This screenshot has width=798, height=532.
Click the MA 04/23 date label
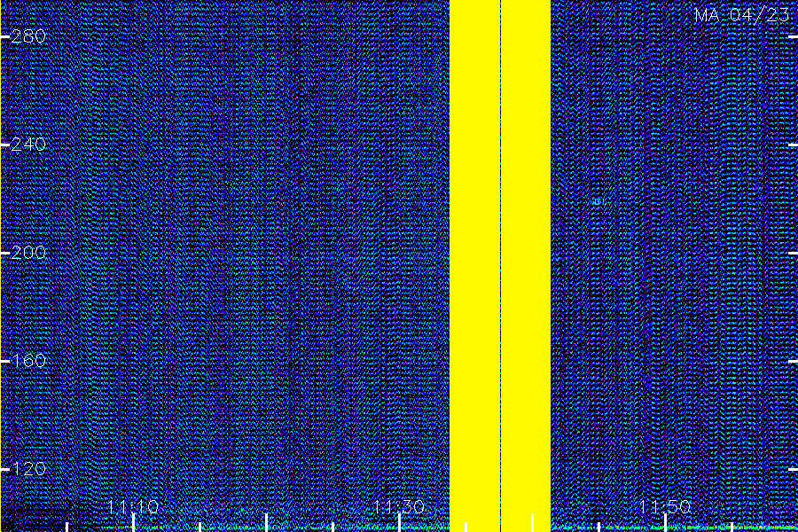(x=742, y=15)
